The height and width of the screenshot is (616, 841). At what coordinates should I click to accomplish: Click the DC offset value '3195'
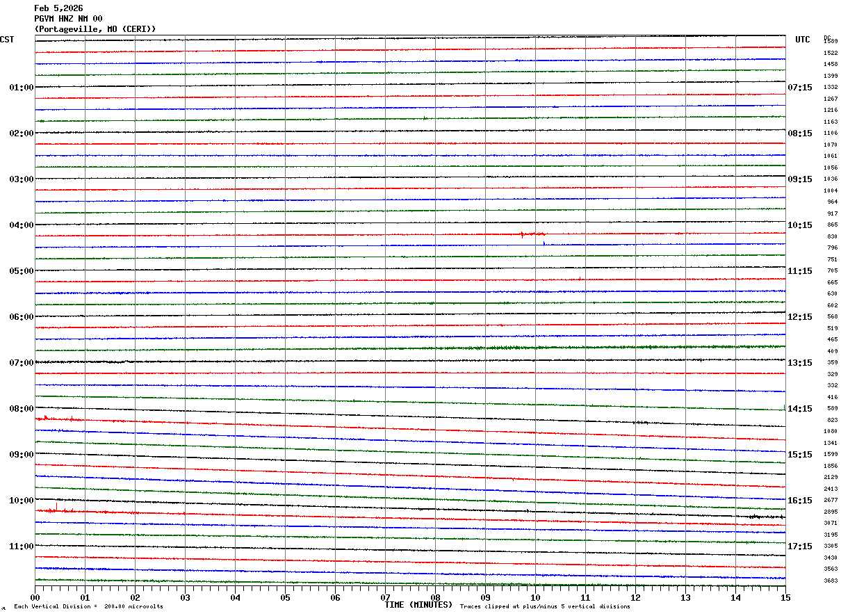831,535
